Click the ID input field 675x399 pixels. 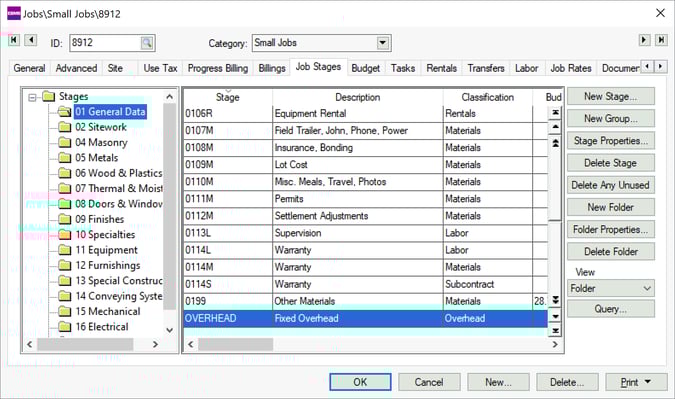(x=105, y=43)
